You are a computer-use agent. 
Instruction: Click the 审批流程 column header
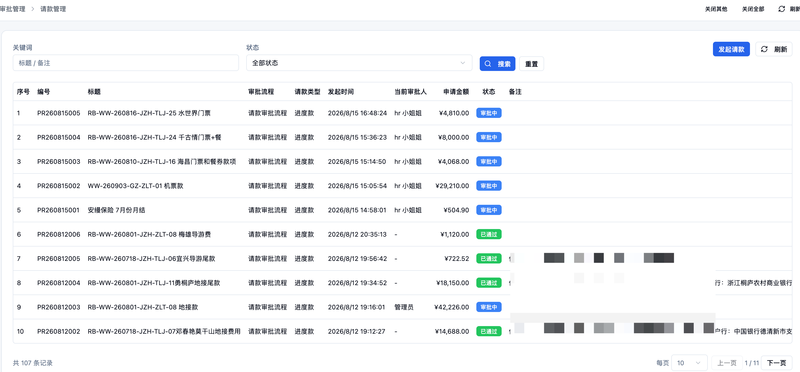(x=261, y=92)
